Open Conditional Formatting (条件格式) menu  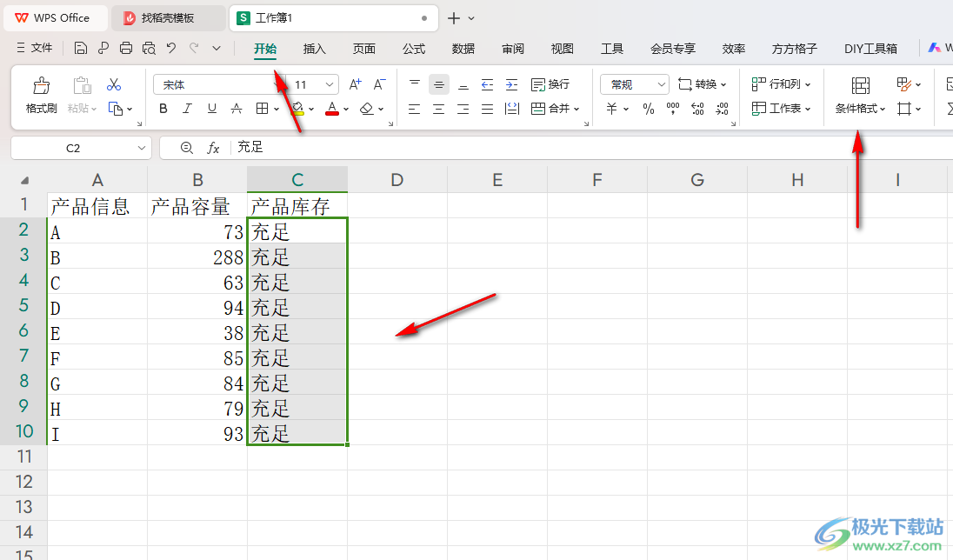(860, 95)
